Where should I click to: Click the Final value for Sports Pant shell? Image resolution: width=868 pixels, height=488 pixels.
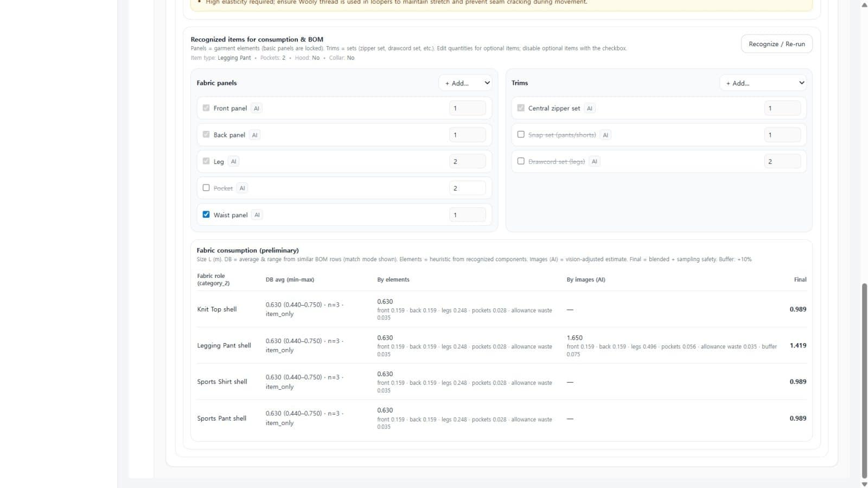798,418
